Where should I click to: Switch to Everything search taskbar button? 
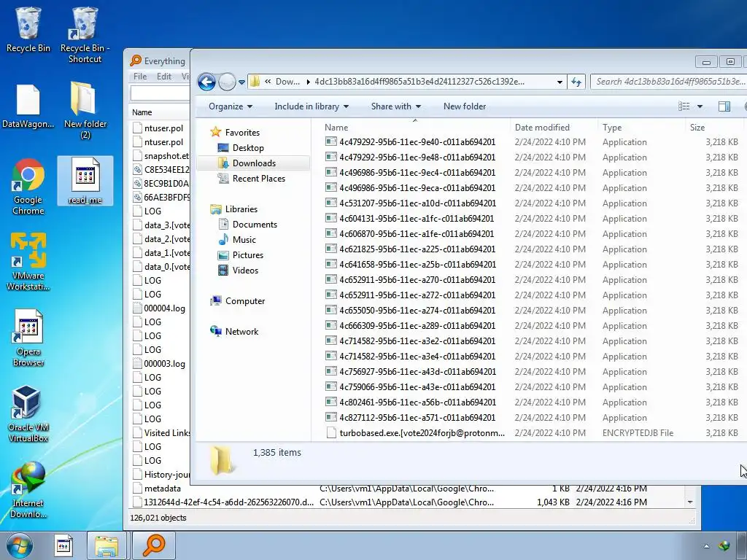(154, 545)
